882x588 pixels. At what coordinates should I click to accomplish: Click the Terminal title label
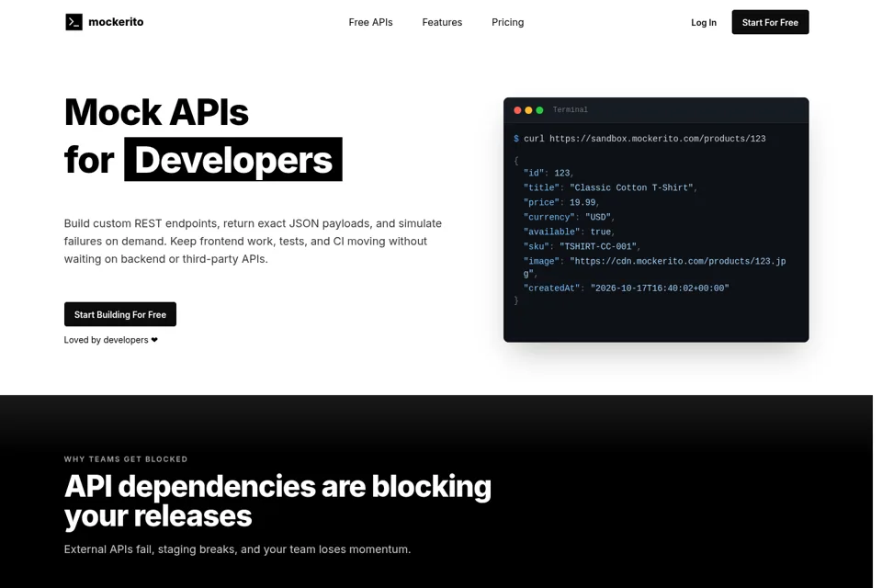(571, 109)
